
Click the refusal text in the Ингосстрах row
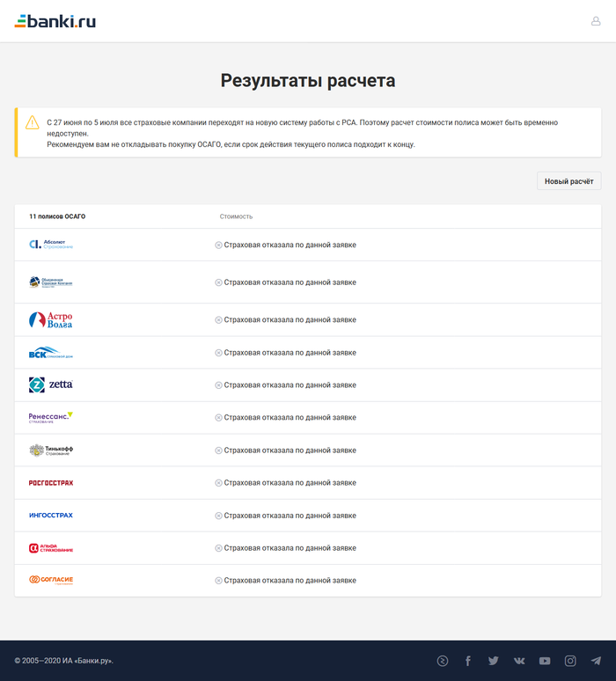click(290, 516)
